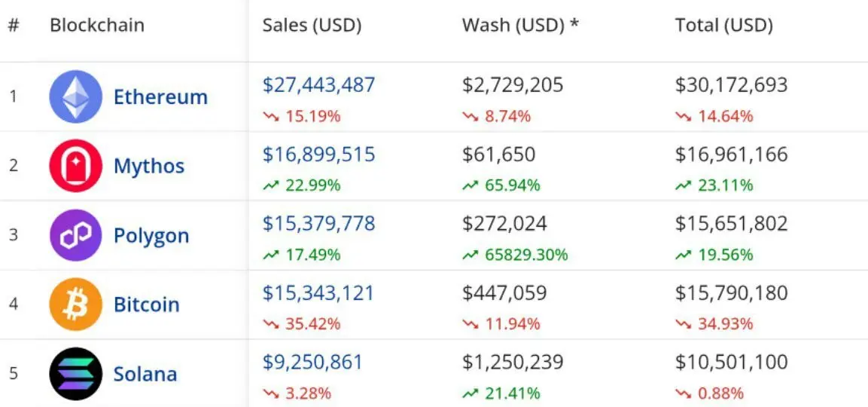Click the black Solana logo icon
868x407 pixels.
76,373
